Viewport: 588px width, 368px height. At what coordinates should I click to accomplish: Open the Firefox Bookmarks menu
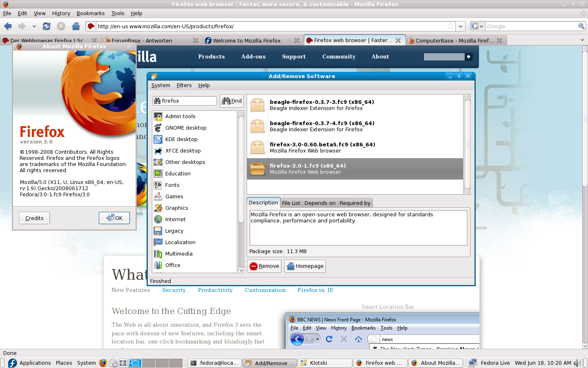91,13
